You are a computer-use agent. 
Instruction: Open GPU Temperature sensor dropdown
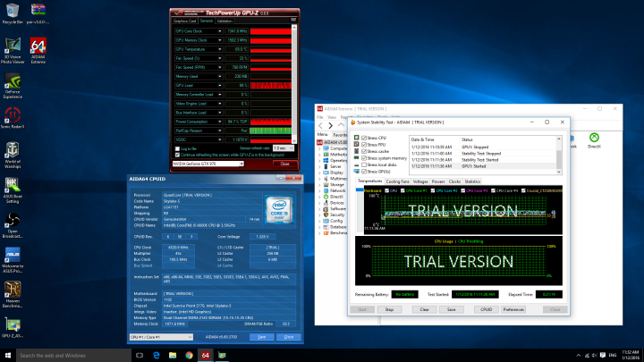220,49
